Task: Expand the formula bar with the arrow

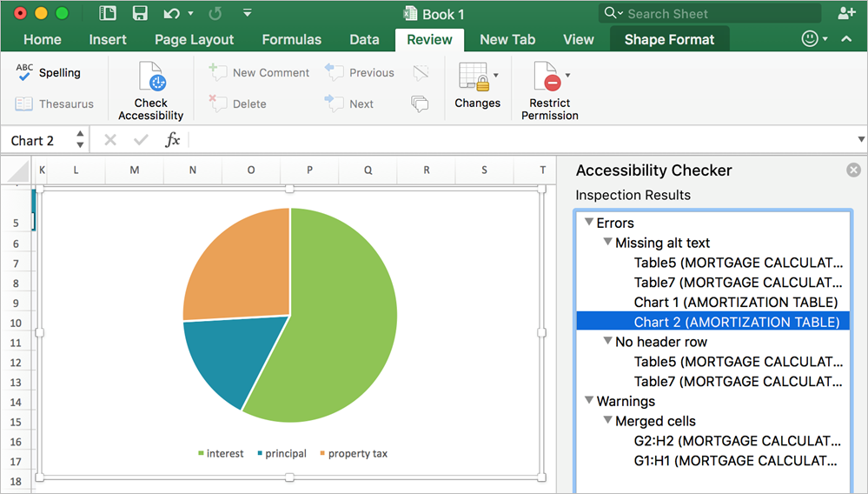Action: click(x=861, y=139)
